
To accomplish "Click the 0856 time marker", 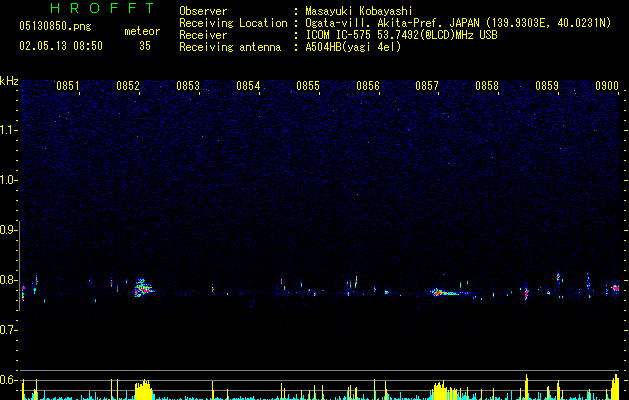I will pyautogui.click(x=368, y=86).
